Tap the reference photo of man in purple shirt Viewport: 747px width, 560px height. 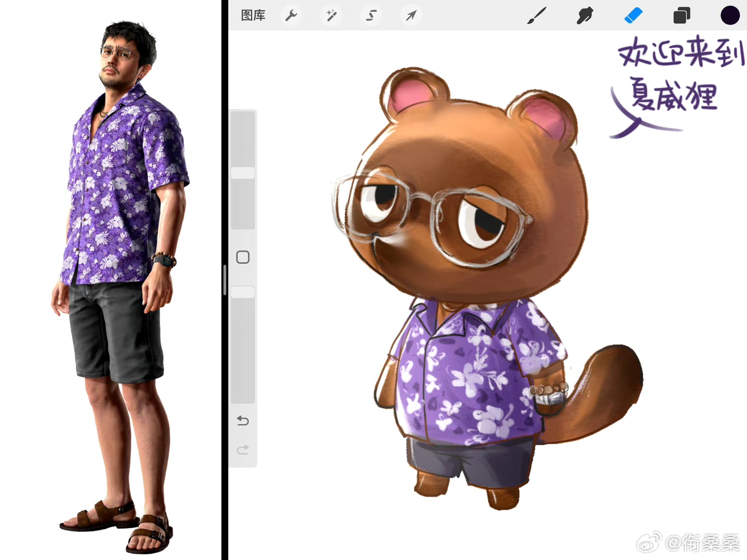coord(121,287)
